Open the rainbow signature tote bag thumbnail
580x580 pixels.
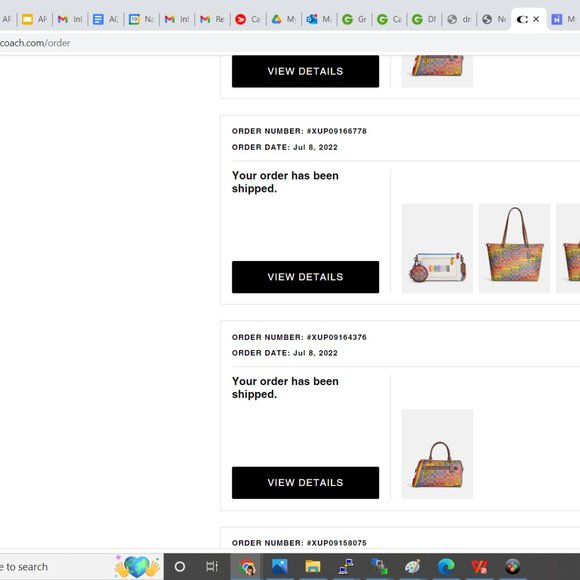pyautogui.click(x=514, y=248)
